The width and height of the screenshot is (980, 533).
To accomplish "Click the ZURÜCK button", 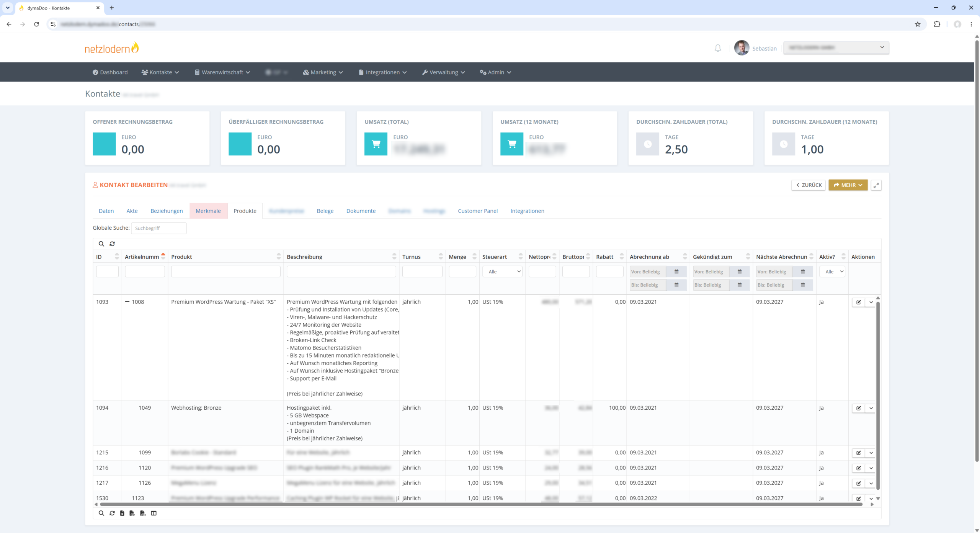I will [x=808, y=185].
